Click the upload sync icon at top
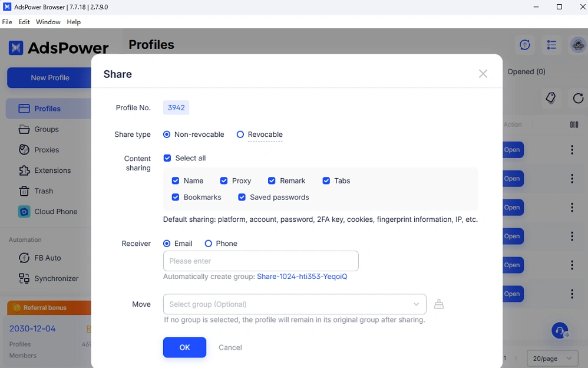 [525, 45]
